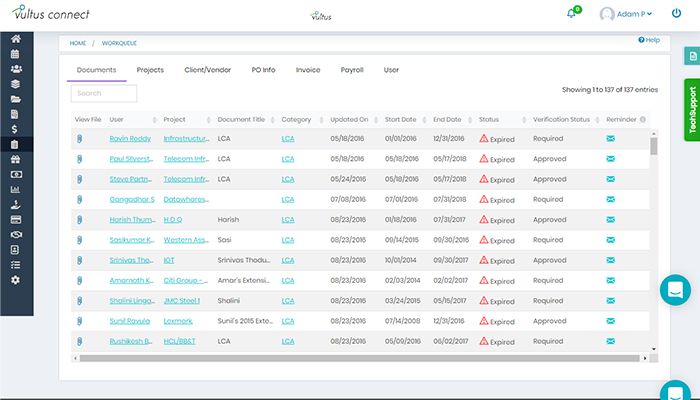
Task: Open the Gangadhar S user link
Action: [x=131, y=199]
